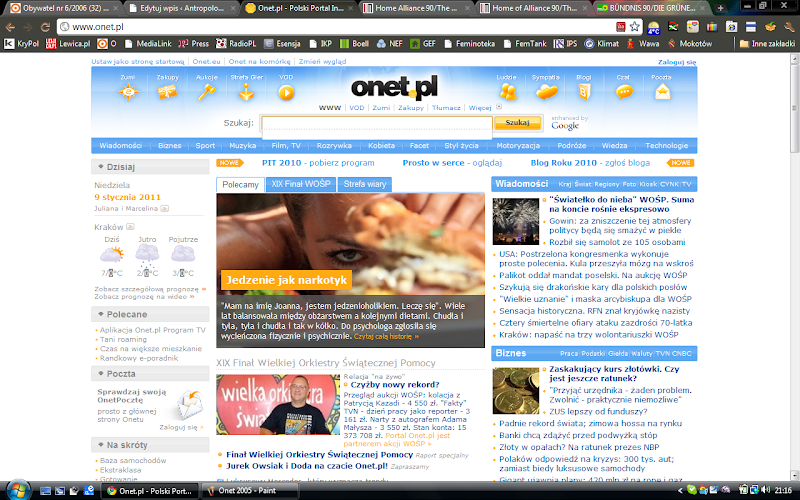The image size is (800, 500).
Task: Open the Aukcje gavel icon
Action: coord(206,92)
